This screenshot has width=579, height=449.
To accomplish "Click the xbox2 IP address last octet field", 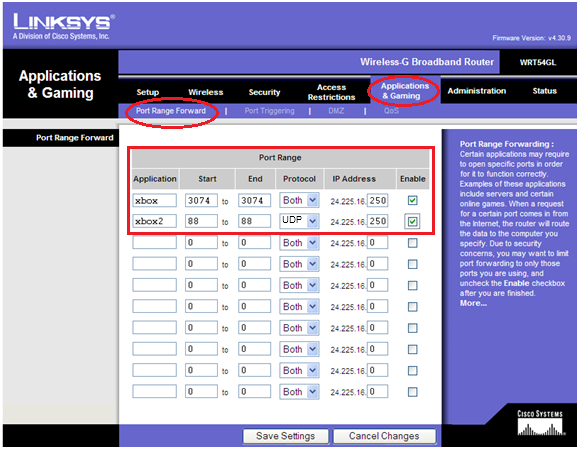I will [377, 221].
